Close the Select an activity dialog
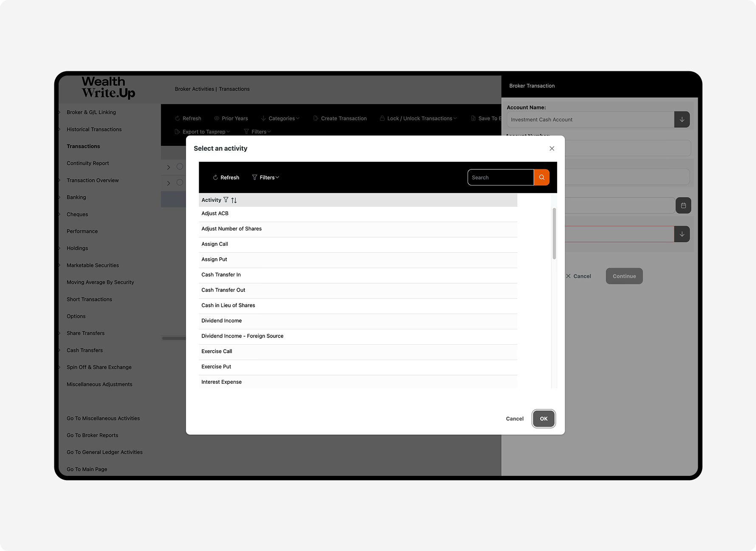Image resolution: width=756 pixels, height=551 pixels. pyautogui.click(x=552, y=149)
